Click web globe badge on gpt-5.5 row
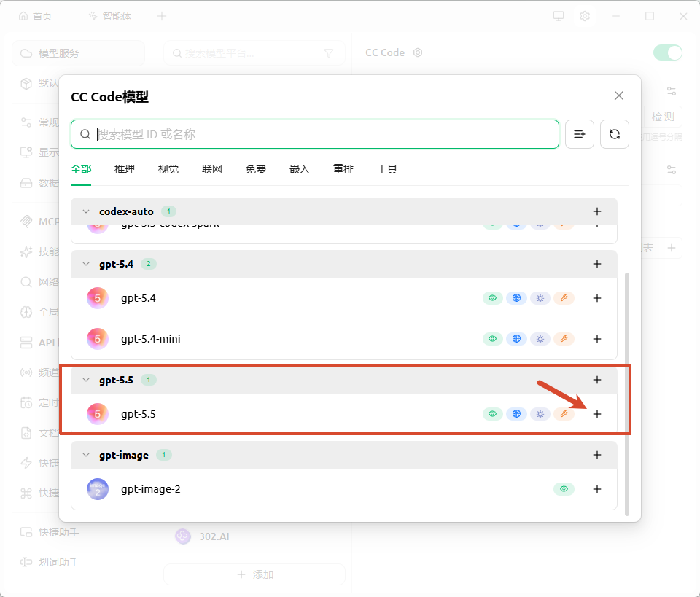Image resolution: width=700 pixels, height=597 pixels. click(516, 414)
